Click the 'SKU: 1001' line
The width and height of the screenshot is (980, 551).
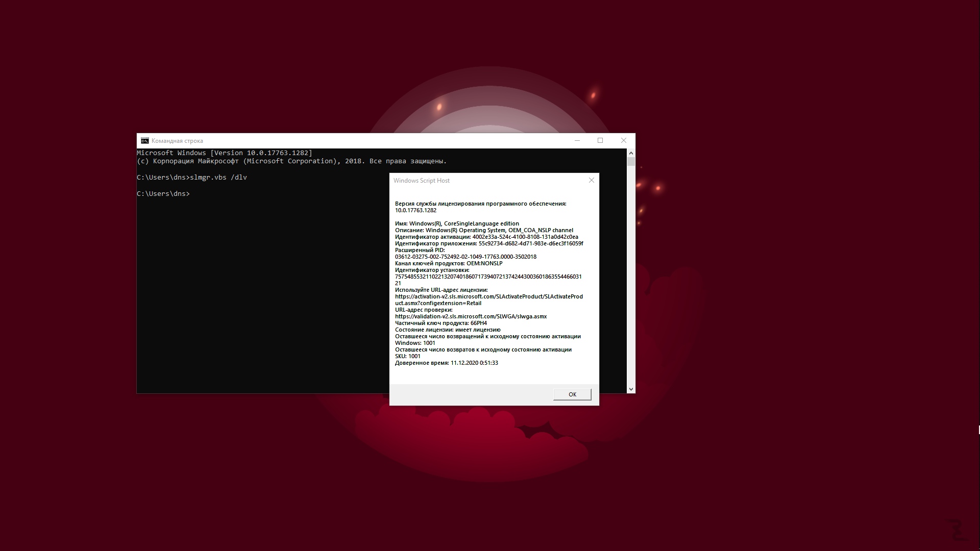[x=408, y=356]
